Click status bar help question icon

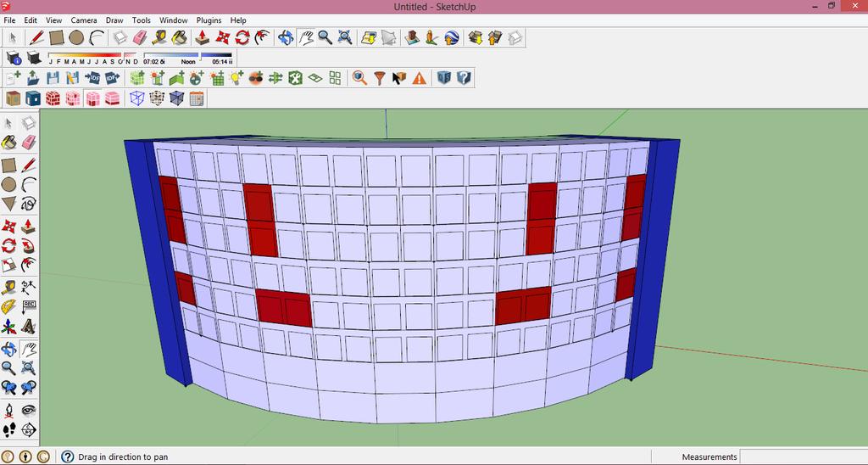pyautogui.click(x=68, y=457)
